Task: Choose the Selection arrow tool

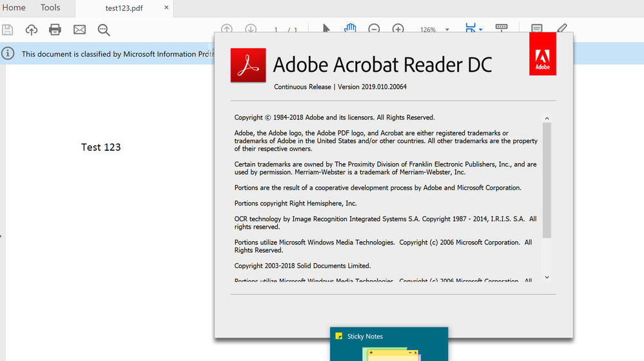Action: pos(326,29)
